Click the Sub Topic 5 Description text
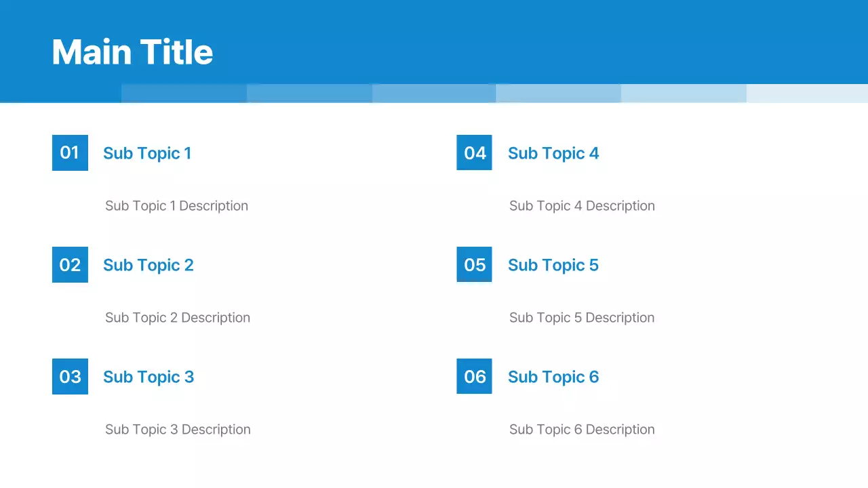Image resolution: width=868 pixels, height=488 pixels. coord(582,318)
